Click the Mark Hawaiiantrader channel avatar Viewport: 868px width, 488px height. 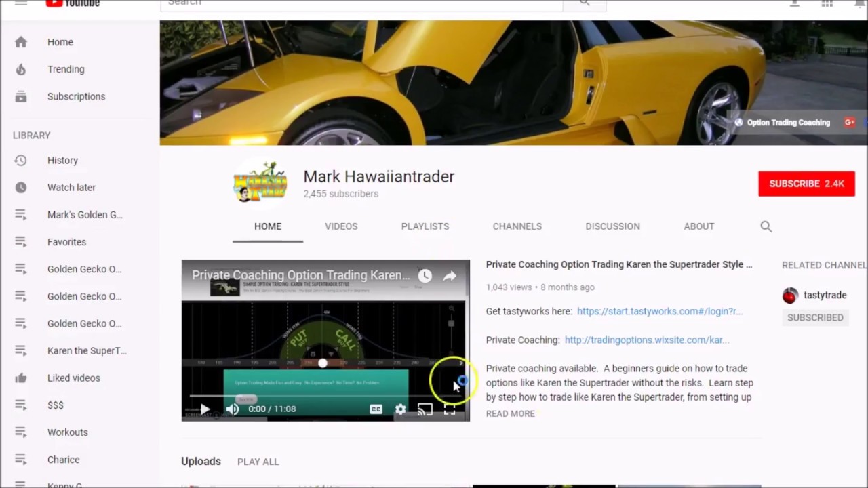(x=260, y=183)
